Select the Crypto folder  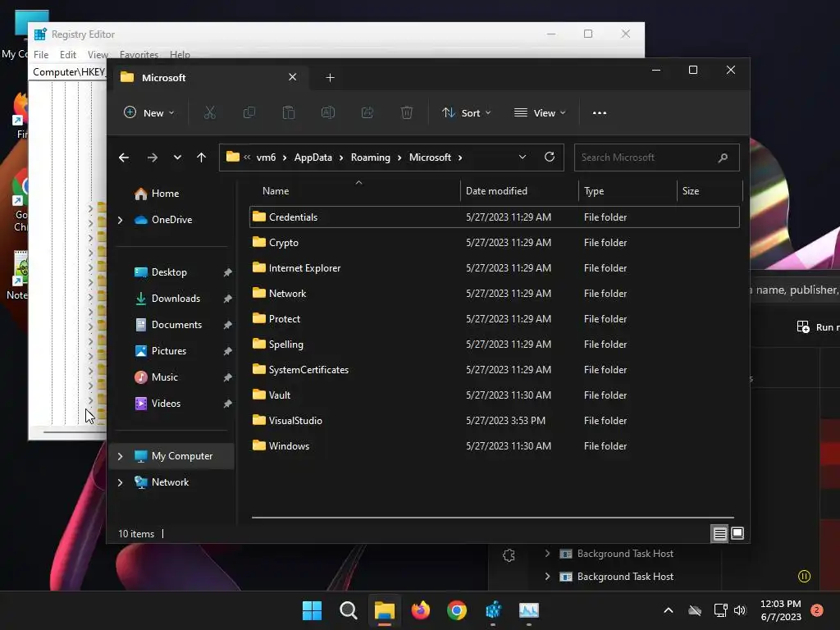tap(495, 243)
